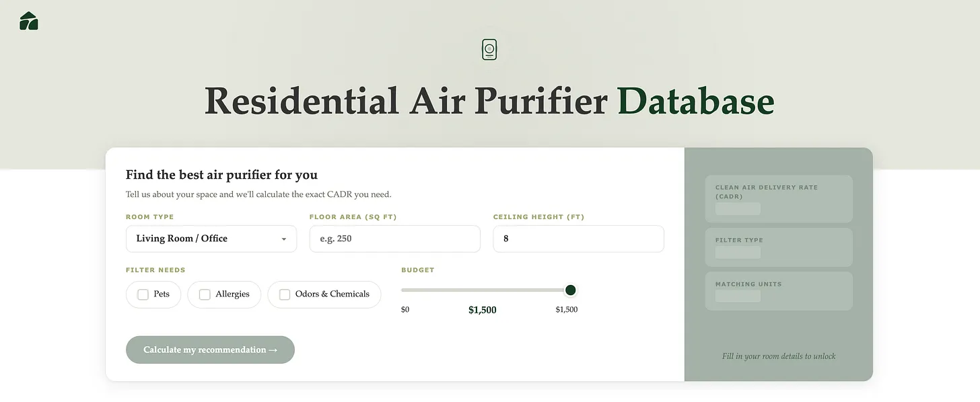Screen dimensions: 980x402
Task: Click the Find the best air purifier heading
Action: click(x=221, y=174)
